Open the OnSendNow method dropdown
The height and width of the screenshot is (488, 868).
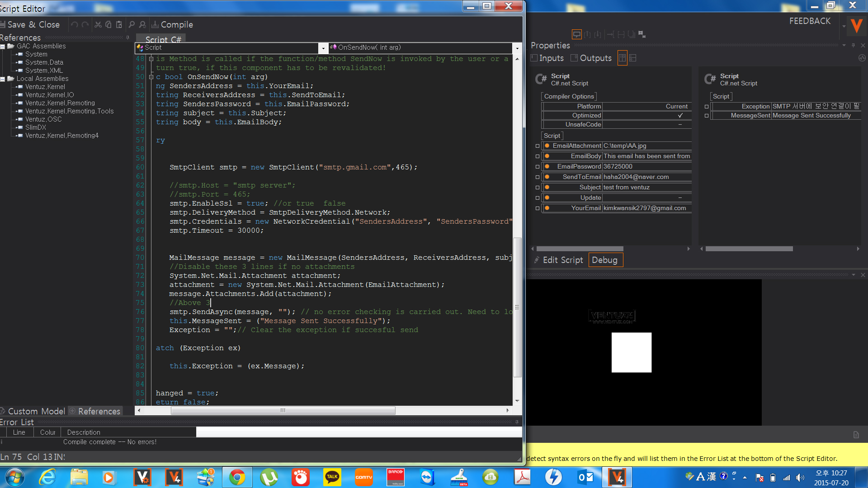[x=517, y=48]
